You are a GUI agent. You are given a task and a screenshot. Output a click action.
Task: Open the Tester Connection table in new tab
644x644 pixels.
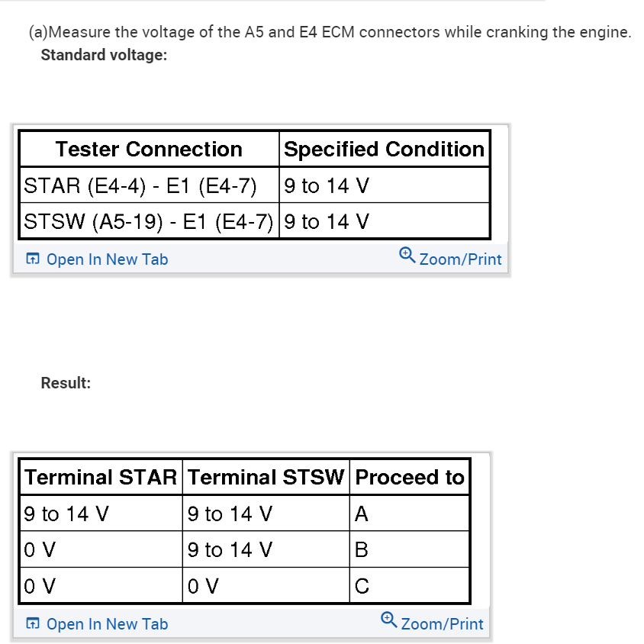point(107,259)
